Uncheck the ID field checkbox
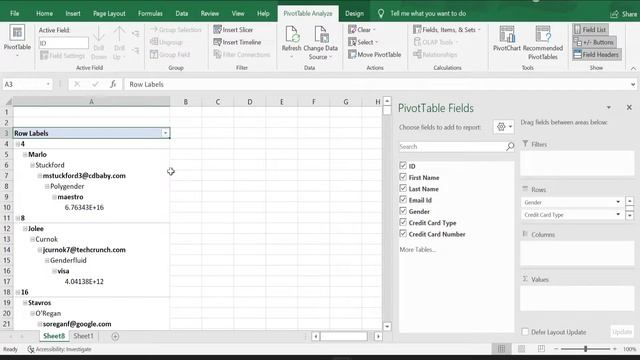Viewport: 640px width, 360px height. pos(403,166)
